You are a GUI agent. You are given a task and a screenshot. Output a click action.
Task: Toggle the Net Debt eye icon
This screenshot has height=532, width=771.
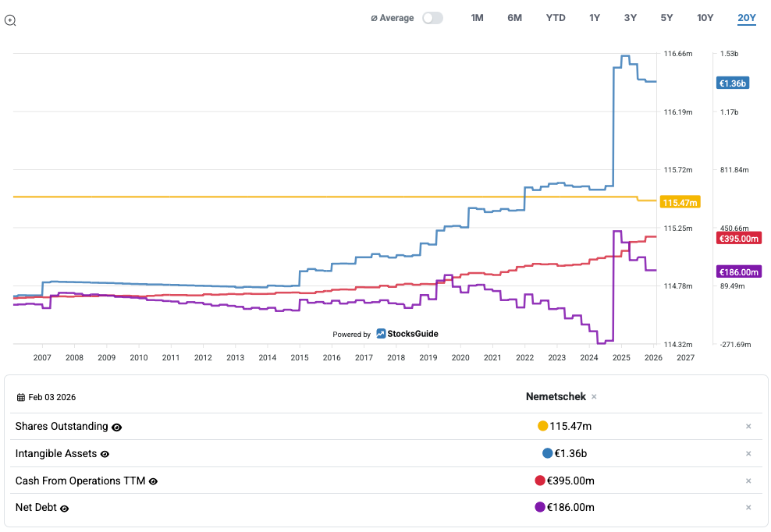[x=65, y=509]
